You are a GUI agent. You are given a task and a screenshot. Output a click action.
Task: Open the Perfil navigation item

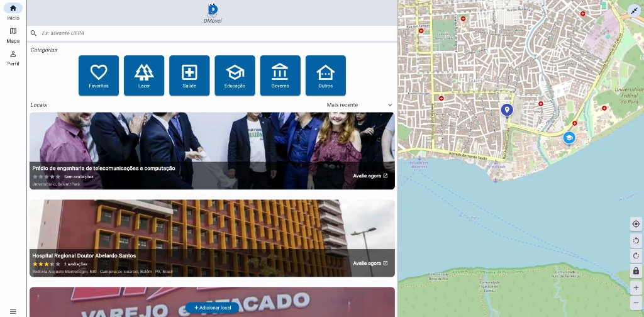[x=13, y=58]
